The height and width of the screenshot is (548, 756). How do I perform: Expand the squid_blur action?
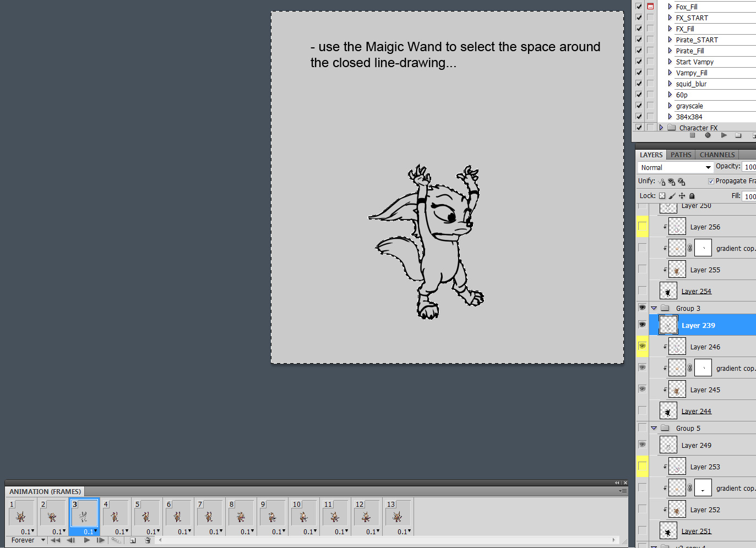[670, 84]
